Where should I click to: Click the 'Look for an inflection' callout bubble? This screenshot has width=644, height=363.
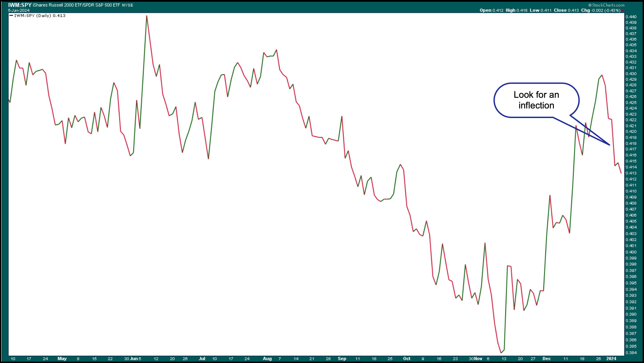(536, 100)
